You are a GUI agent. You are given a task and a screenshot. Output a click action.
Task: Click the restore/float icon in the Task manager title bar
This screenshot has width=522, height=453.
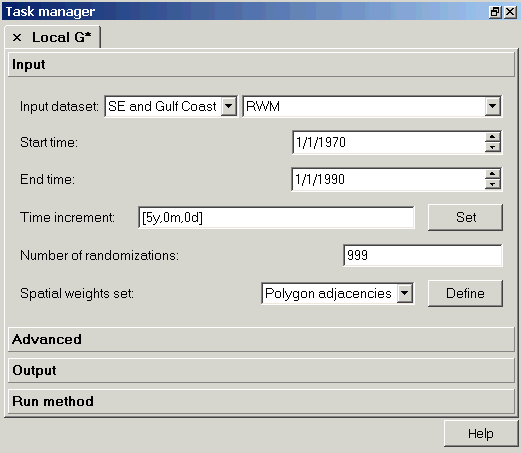coord(495,12)
